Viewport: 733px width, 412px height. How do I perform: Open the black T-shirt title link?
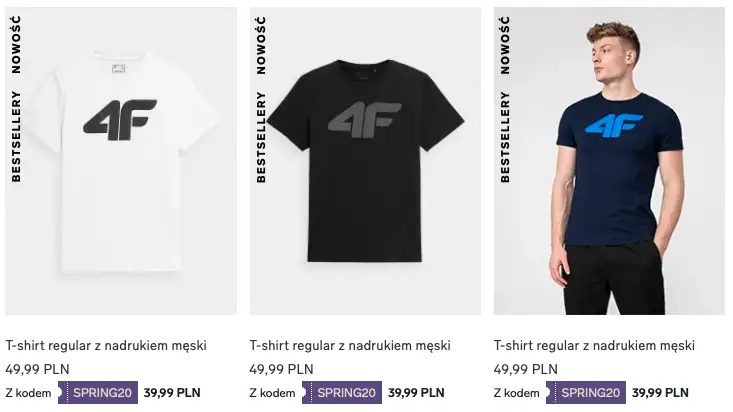(x=350, y=346)
